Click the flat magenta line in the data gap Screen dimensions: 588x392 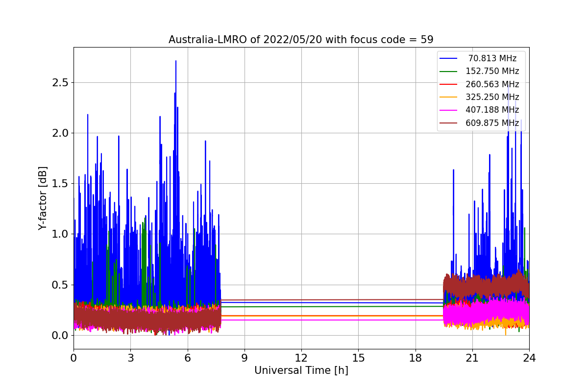pyautogui.click(x=332, y=320)
